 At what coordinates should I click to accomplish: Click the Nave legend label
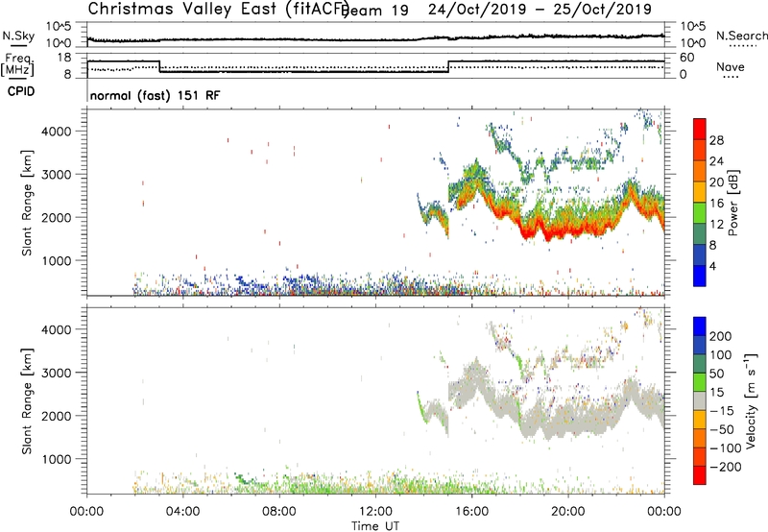[x=731, y=66]
